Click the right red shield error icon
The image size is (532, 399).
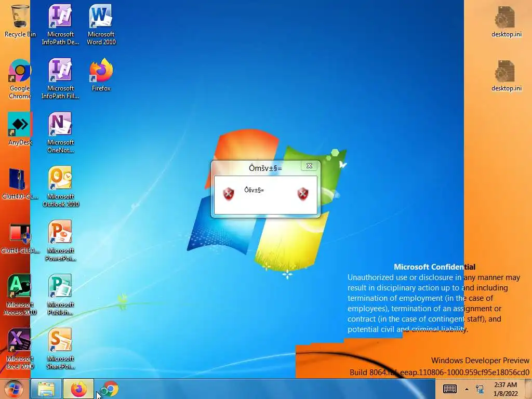click(303, 194)
